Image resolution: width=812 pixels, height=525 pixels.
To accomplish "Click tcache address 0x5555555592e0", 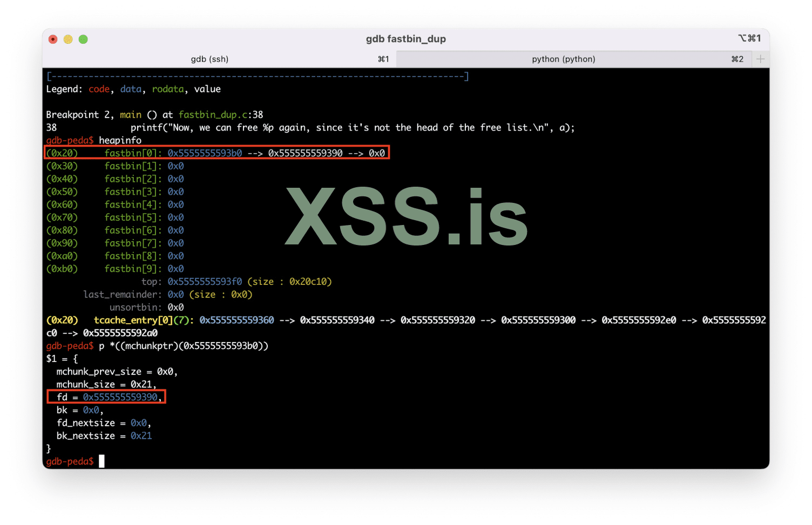I will pos(639,321).
